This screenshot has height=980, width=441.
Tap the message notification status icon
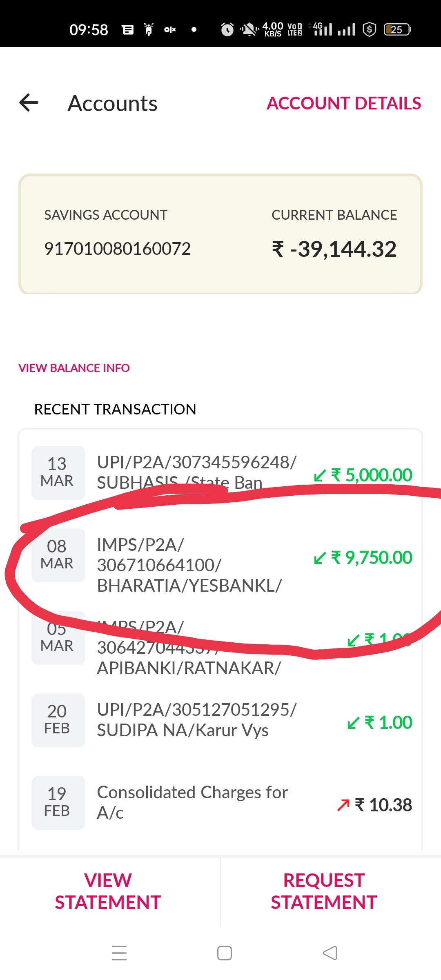(128, 29)
